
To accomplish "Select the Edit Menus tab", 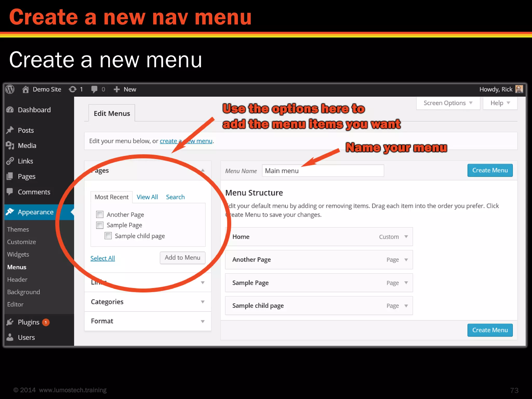I will 112,113.
